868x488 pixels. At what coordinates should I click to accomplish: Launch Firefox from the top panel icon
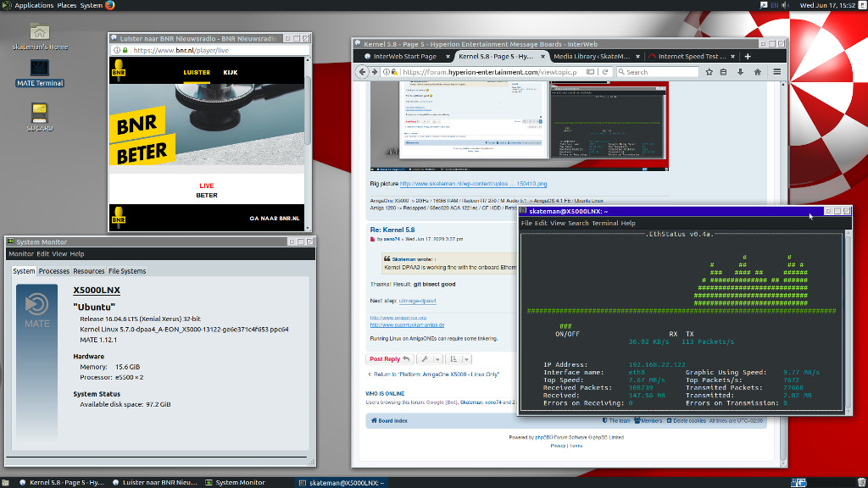click(110, 5)
